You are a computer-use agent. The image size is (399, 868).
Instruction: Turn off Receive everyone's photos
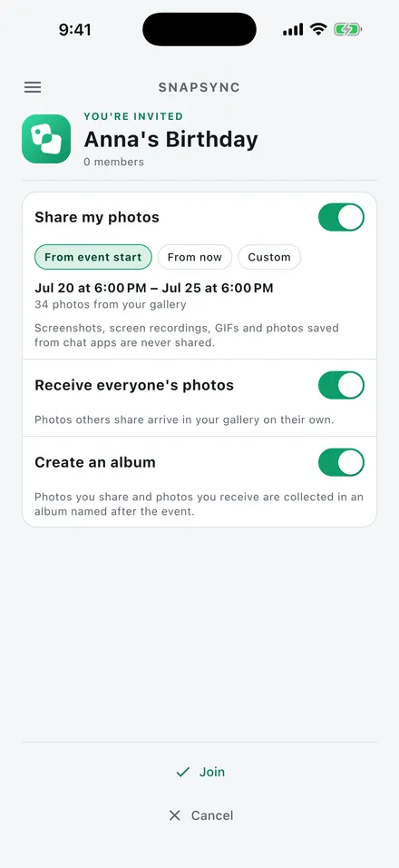coord(341,385)
